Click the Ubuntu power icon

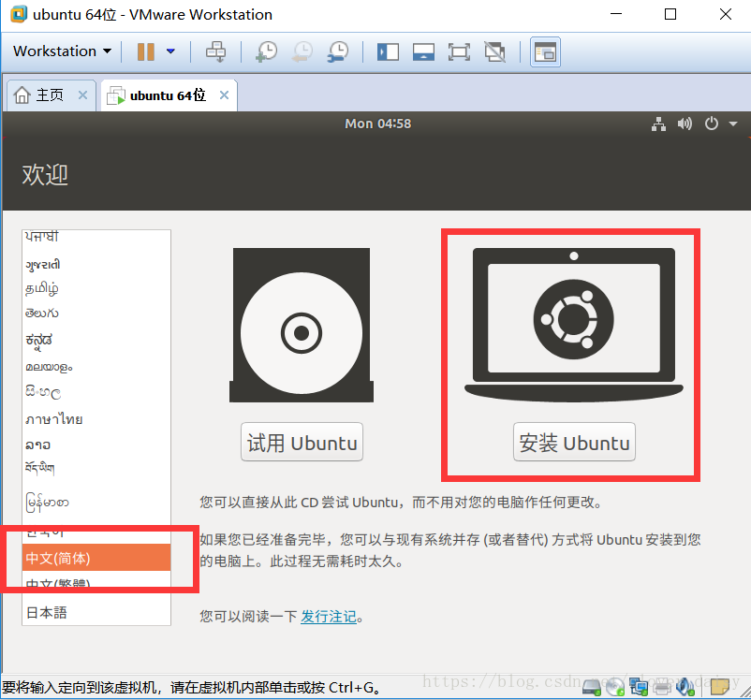pos(712,124)
